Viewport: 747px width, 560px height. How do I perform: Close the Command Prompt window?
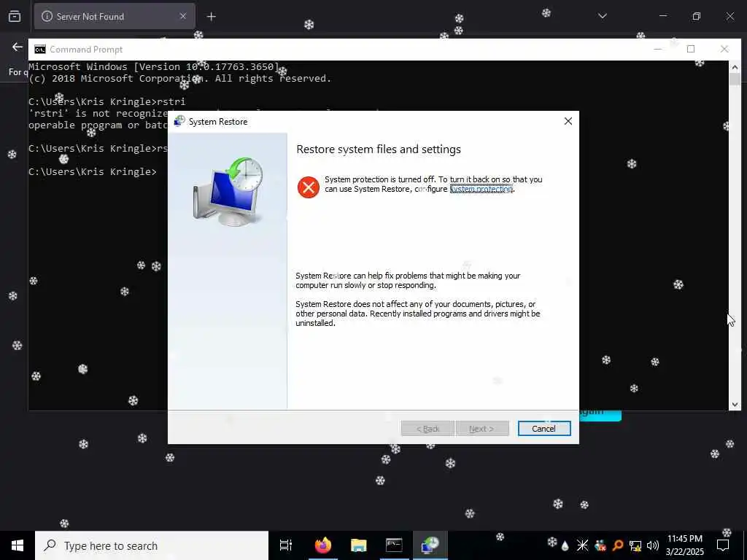click(724, 49)
